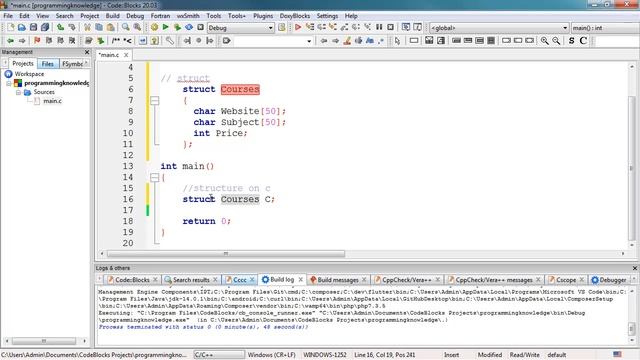Start debugging with red arrow icon
The image size is (640, 360).
[x=298, y=27]
